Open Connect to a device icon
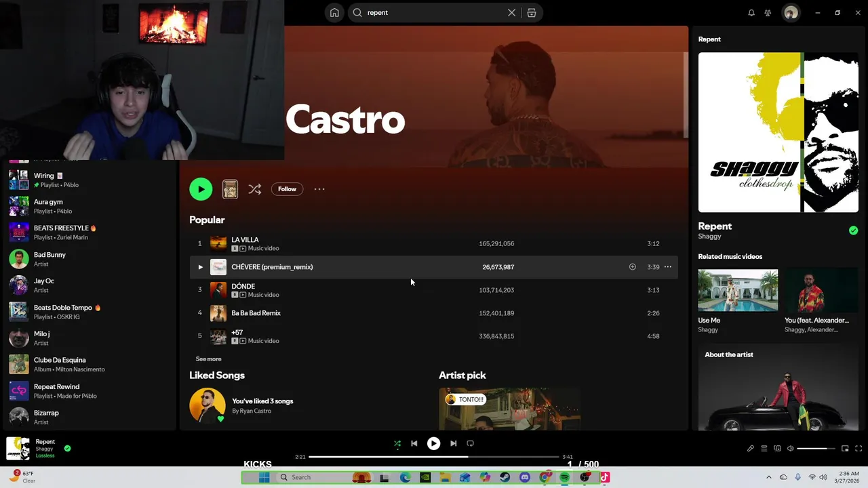 [x=778, y=449]
